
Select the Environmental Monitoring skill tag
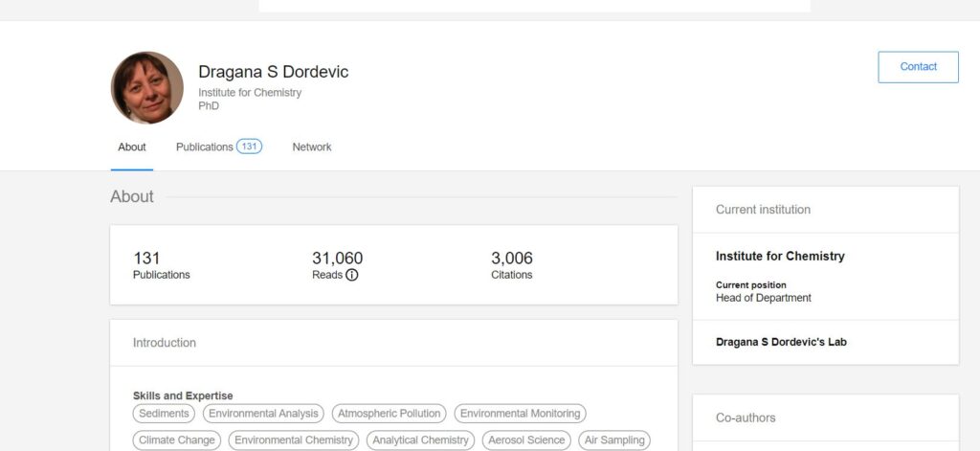[x=520, y=414]
